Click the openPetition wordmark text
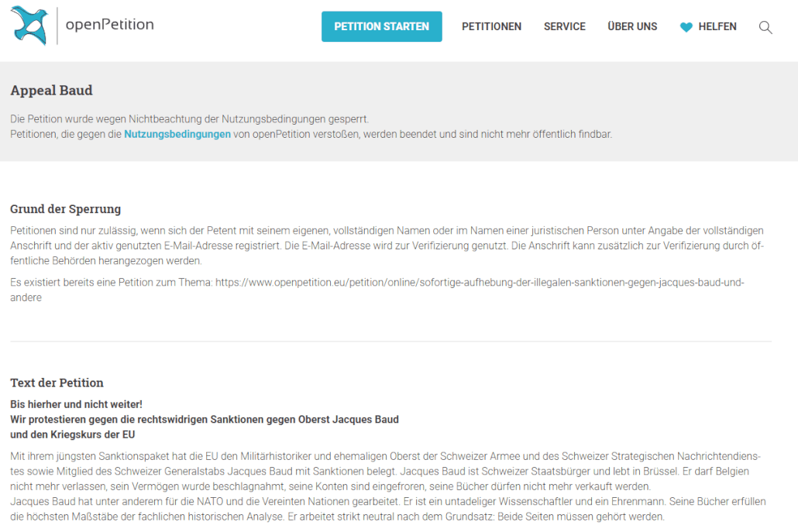The image size is (798, 532). [x=109, y=25]
